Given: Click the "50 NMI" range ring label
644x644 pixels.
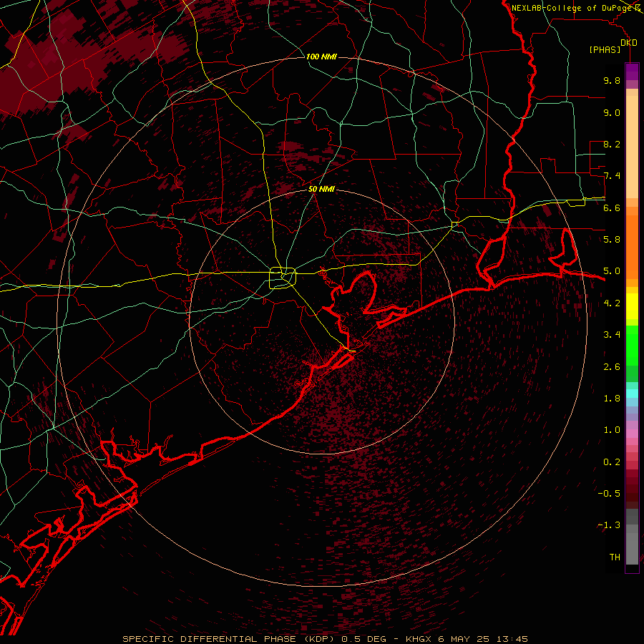Looking at the screenshot, I should tap(321, 189).
